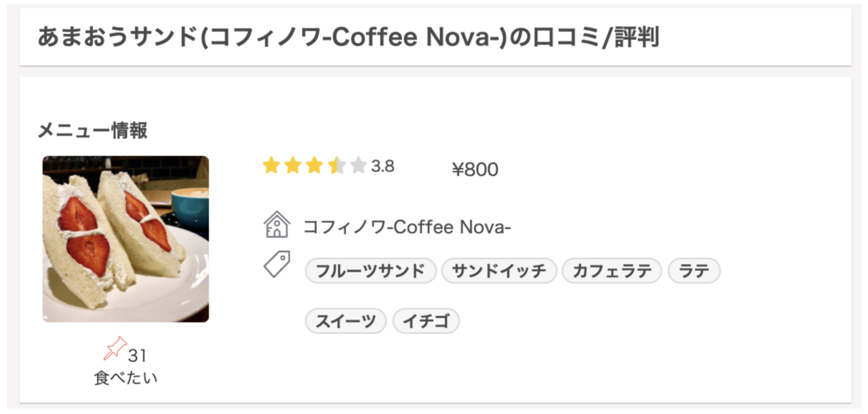868x414 pixels.
Task: Pick the イチゴ tag
Action: click(x=426, y=321)
